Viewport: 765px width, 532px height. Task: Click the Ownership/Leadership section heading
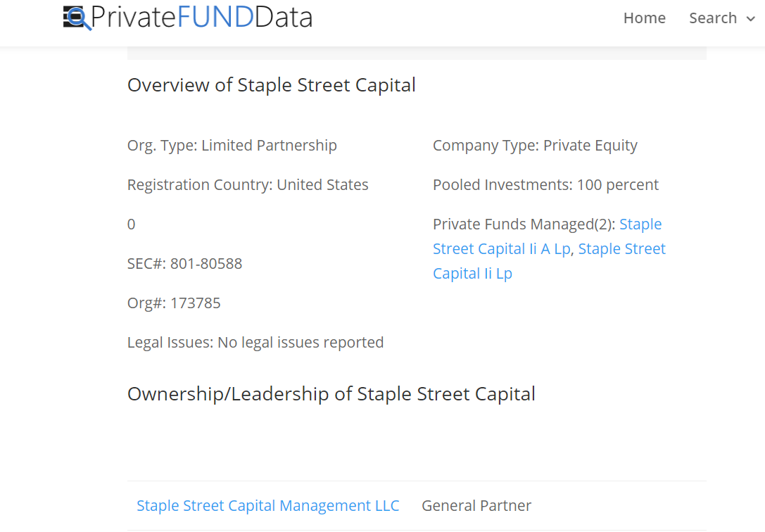point(331,394)
